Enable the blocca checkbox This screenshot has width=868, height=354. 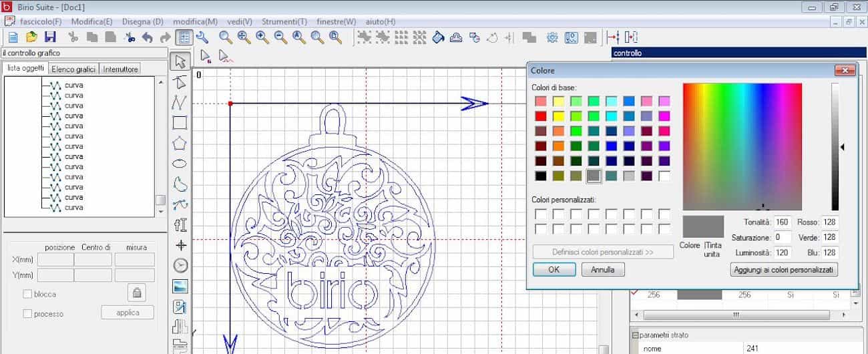pos(27,294)
